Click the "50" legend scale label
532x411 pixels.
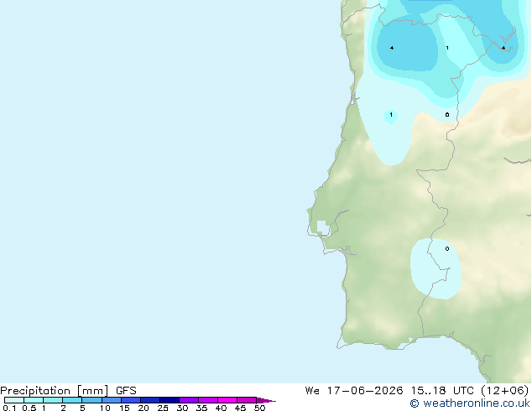click(x=259, y=408)
